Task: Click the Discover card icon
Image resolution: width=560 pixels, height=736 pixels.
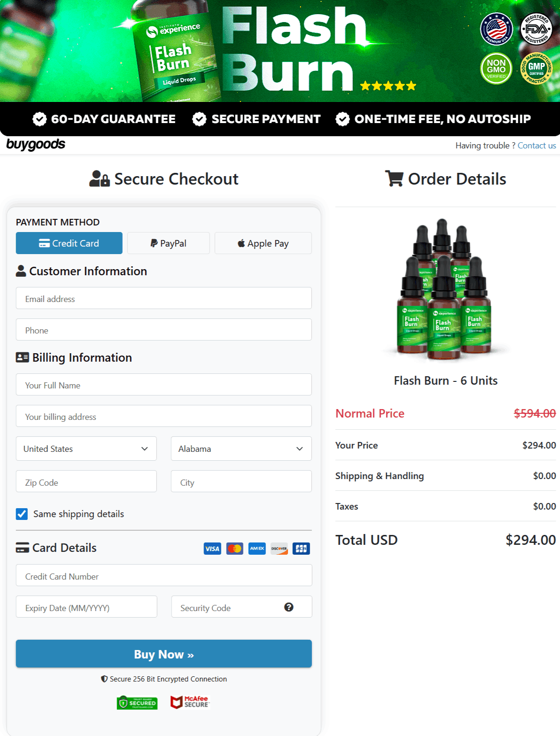Action: click(x=279, y=548)
